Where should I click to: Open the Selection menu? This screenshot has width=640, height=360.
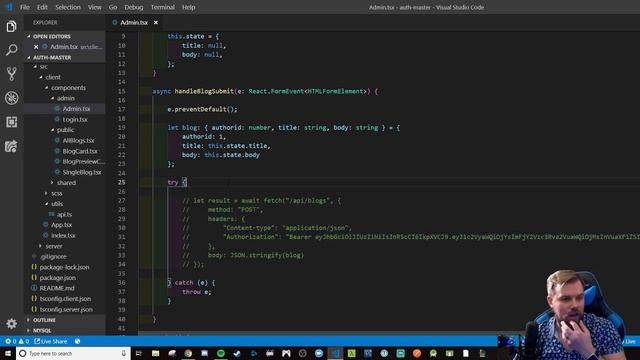point(68,7)
